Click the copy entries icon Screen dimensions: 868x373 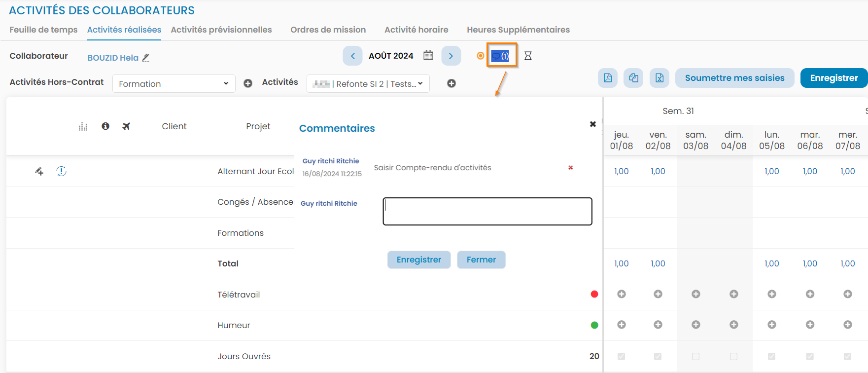click(x=633, y=78)
